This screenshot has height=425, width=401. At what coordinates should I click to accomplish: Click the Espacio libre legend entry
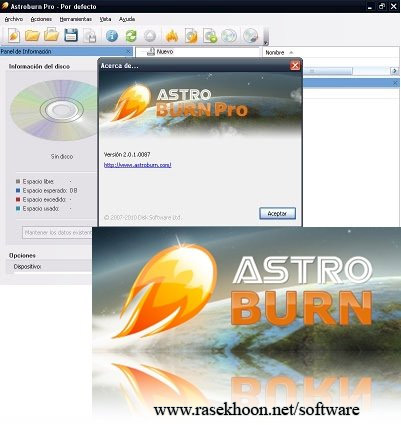(38, 182)
